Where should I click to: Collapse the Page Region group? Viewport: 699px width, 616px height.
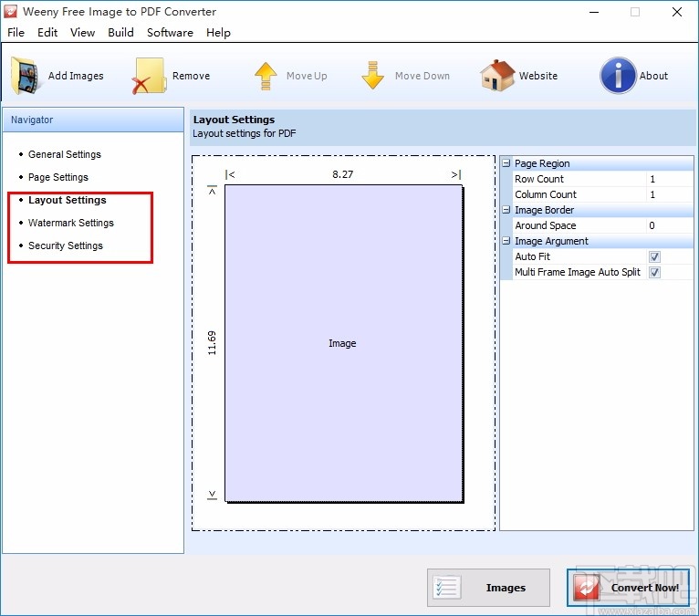(506, 163)
